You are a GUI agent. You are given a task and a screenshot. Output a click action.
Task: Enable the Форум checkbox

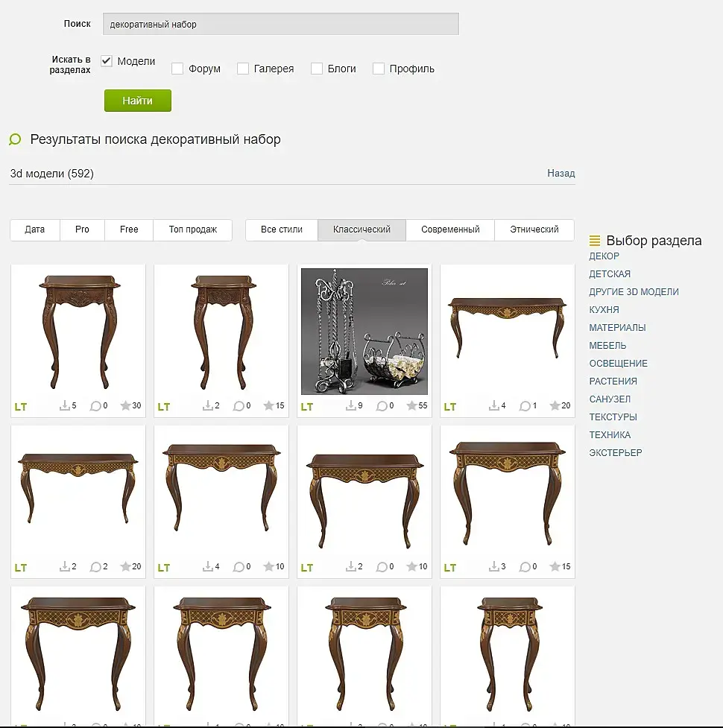coord(177,69)
